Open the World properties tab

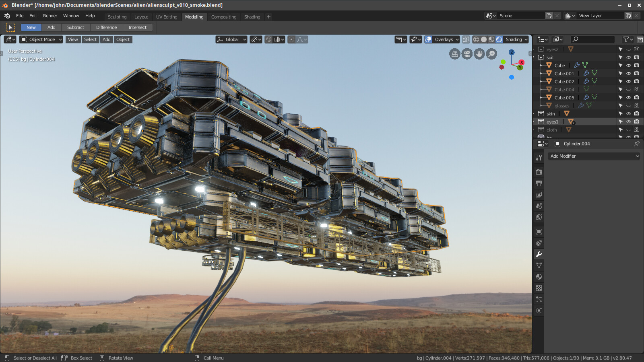click(539, 217)
